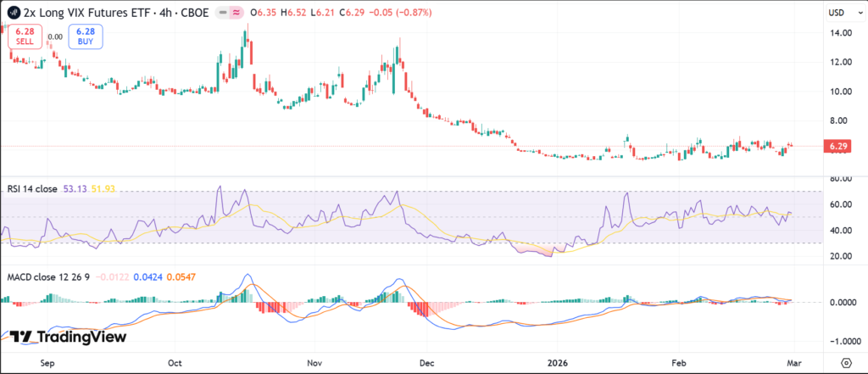The height and width of the screenshot is (374, 868).
Task: Click the 0.00 spread value between Sell and Buy
Action: 55,37
